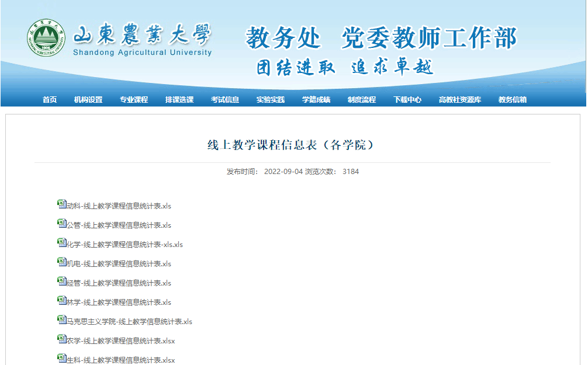The image size is (588, 365).
Task: Select 专业课程 from the navigation bar
Action: click(x=134, y=100)
